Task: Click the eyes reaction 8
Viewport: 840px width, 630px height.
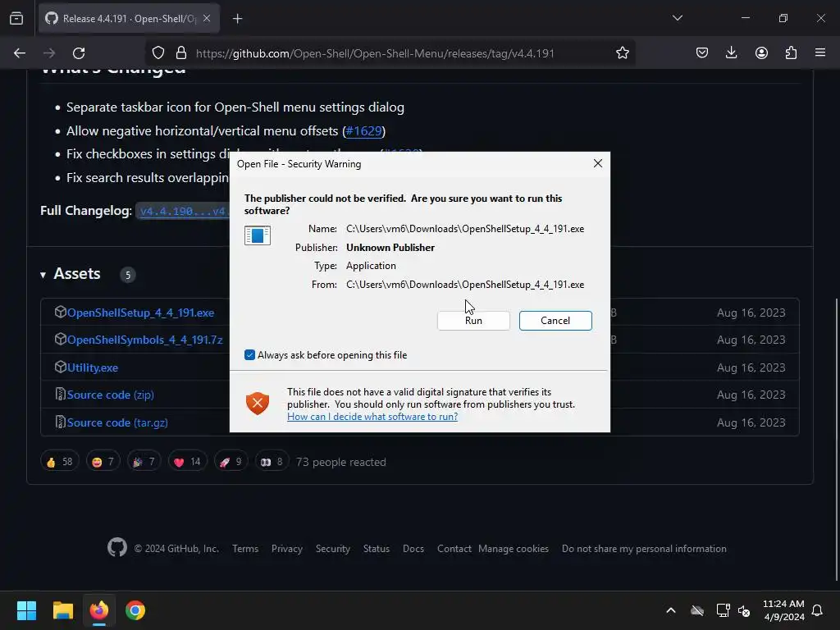Action: pyautogui.click(x=272, y=462)
